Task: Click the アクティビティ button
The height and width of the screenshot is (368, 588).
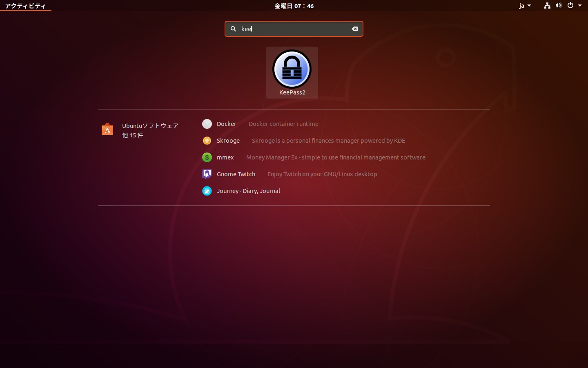Action: pos(25,6)
